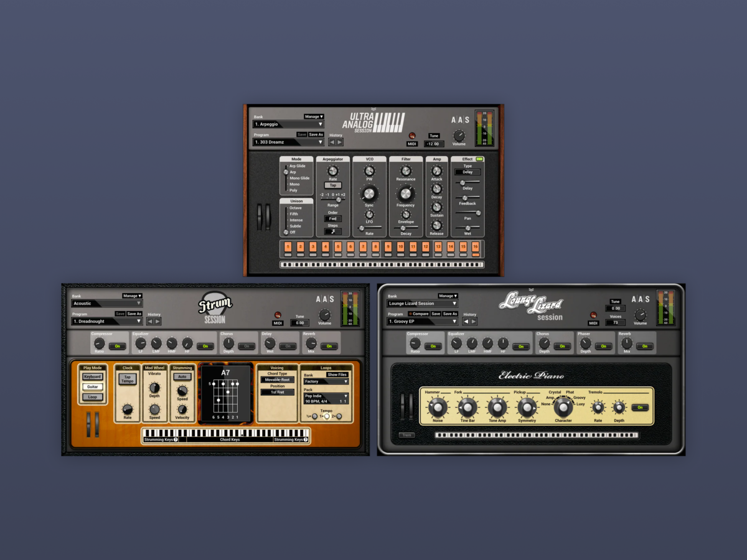Adjust the Effect Pan slider
747x560 pixels.
coord(467,213)
